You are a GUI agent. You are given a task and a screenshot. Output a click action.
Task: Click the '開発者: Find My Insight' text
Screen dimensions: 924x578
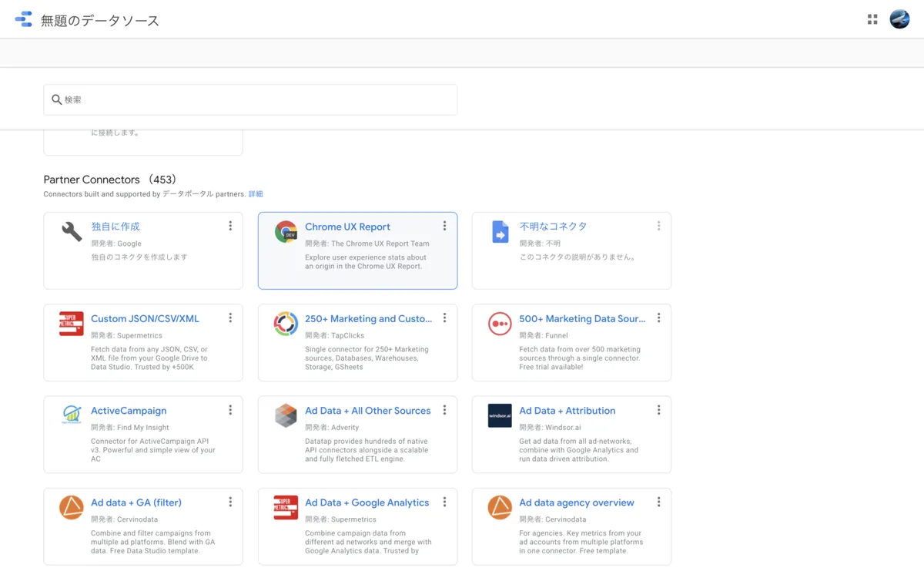[x=130, y=428]
